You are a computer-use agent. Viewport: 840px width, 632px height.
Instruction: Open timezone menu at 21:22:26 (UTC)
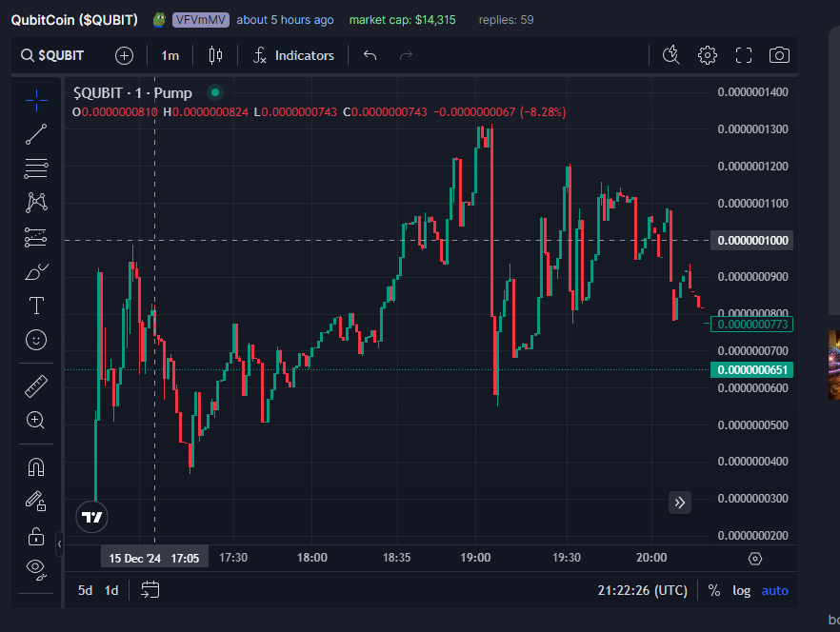[x=642, y=590]
